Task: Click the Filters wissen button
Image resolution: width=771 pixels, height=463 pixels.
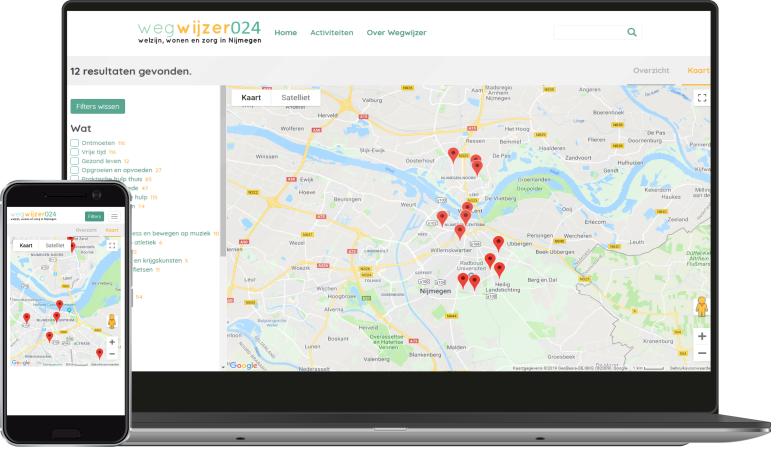Action: (x=98, y=106)
